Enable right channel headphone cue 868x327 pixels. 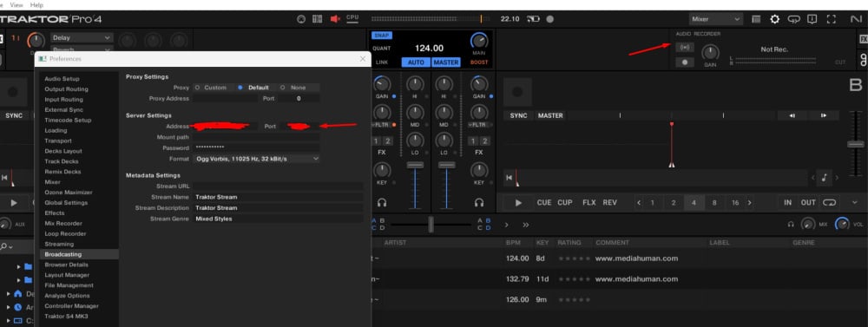(x=479, y=202)
